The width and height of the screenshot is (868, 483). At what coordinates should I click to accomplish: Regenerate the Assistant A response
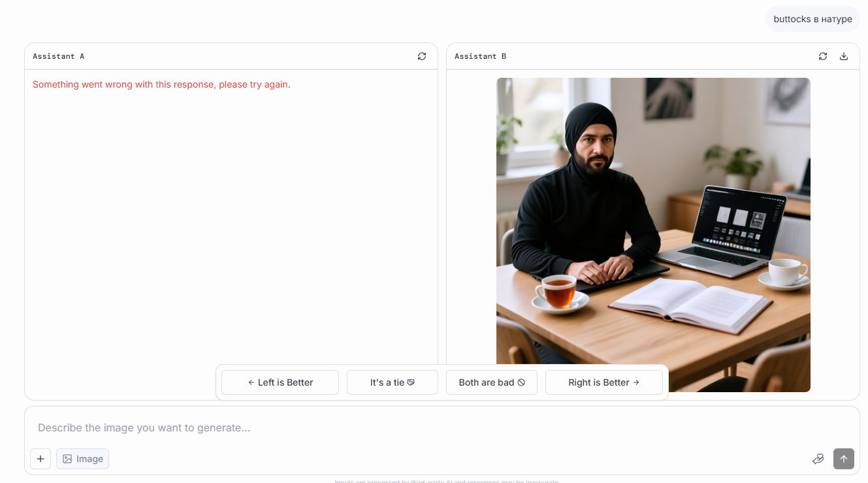(x=422, y=56)
